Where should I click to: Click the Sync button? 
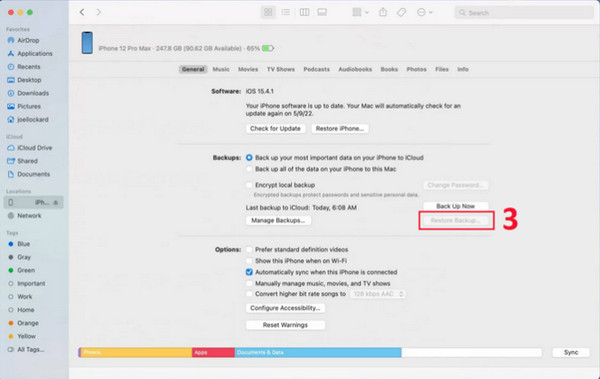point(571,353)
